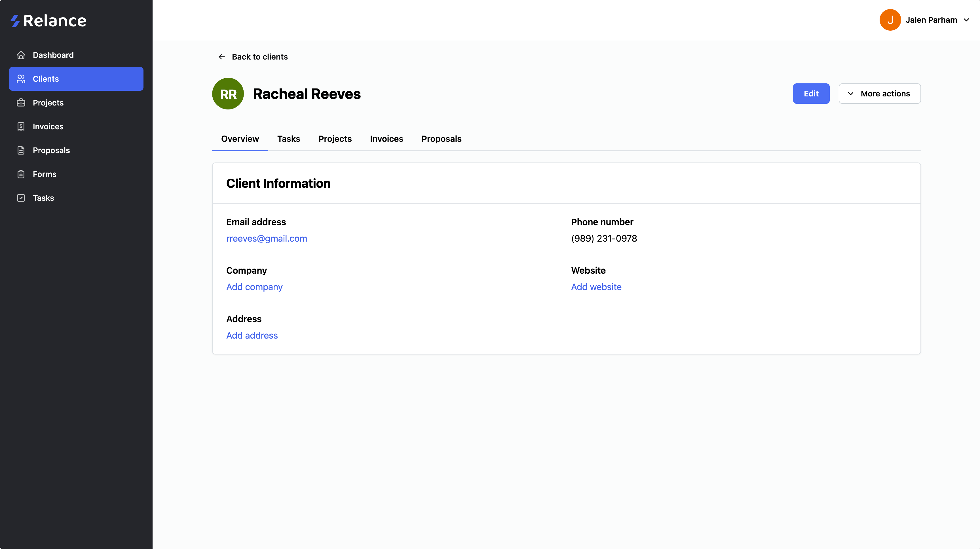The width and height of the screenshot is (980, 549).
Task: Switch to the client Tasks tab
Action: click(288, 139)
